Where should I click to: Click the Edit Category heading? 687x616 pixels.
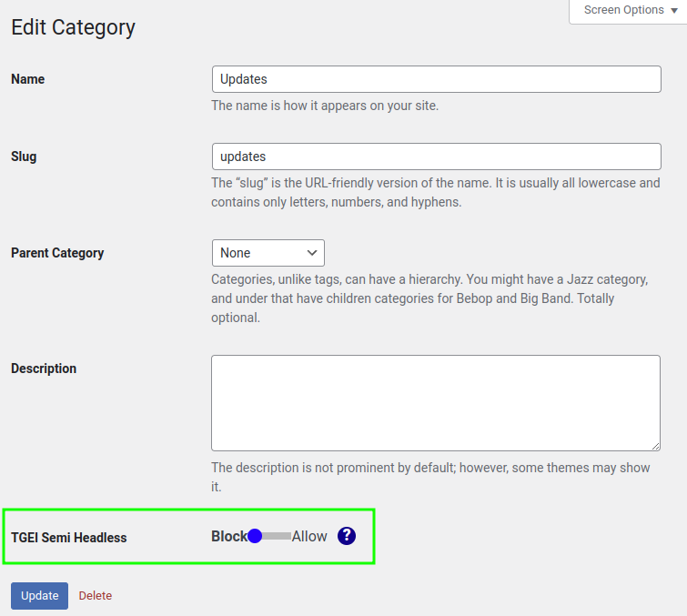coord(73,27)
